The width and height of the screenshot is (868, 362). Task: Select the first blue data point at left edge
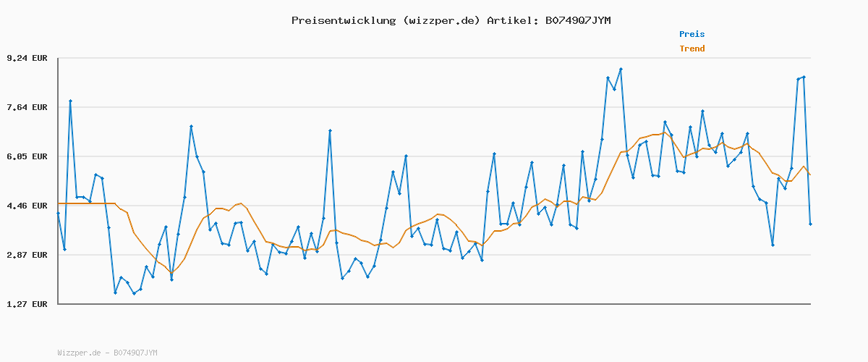pos(59,214)
